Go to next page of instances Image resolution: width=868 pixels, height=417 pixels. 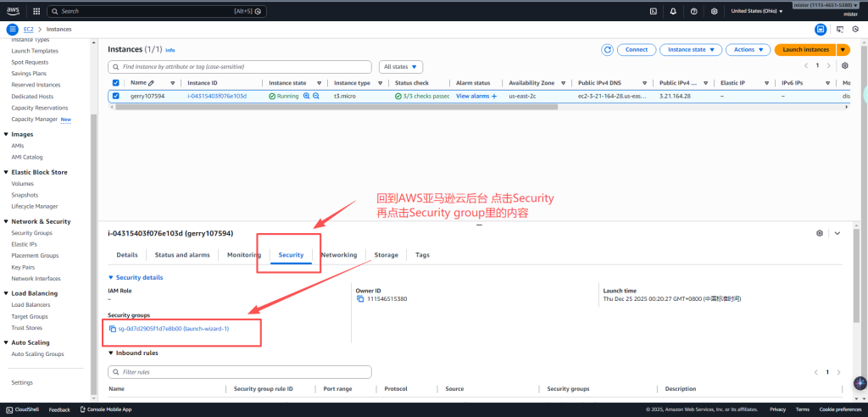(829, 65)
